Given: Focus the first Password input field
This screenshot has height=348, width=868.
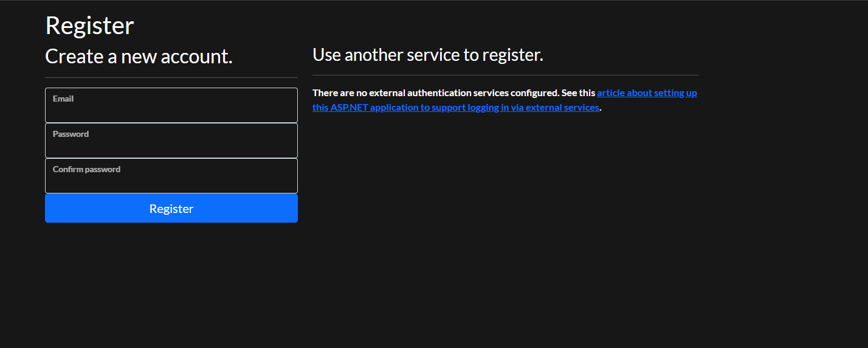Looking at the screenshot, I should 171,145.
